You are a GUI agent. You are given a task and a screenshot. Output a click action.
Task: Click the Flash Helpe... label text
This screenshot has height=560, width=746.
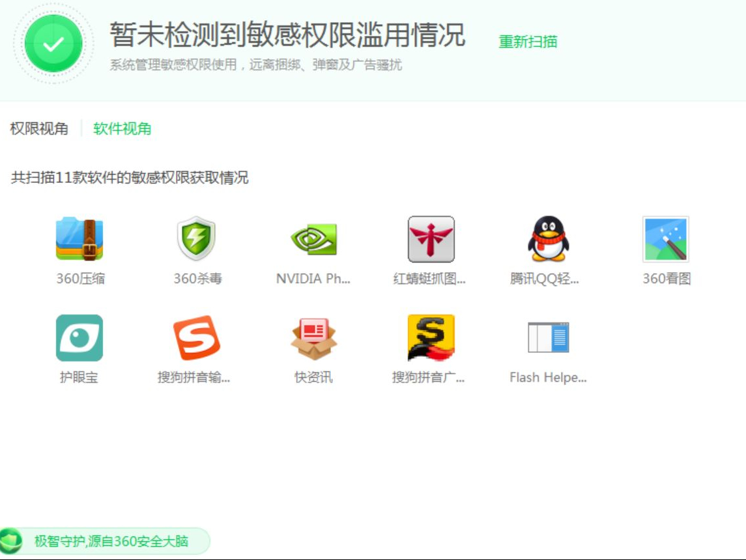point(548,378)
